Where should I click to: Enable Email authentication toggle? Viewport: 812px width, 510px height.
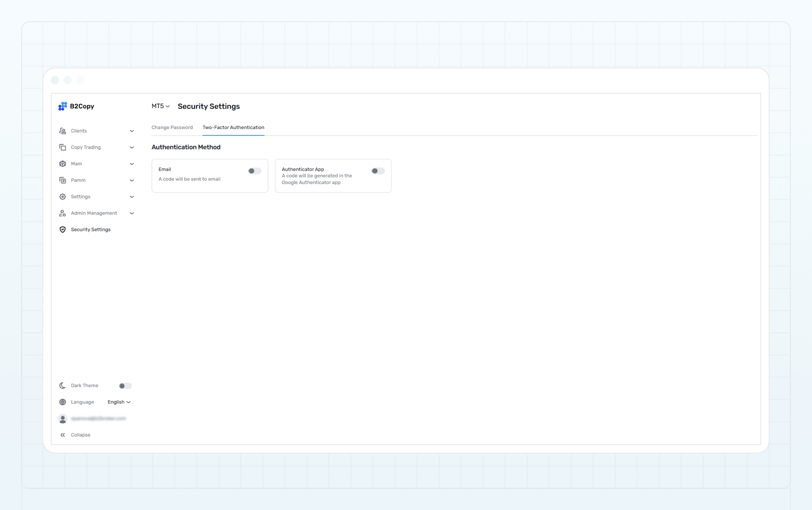coord(255,171)
